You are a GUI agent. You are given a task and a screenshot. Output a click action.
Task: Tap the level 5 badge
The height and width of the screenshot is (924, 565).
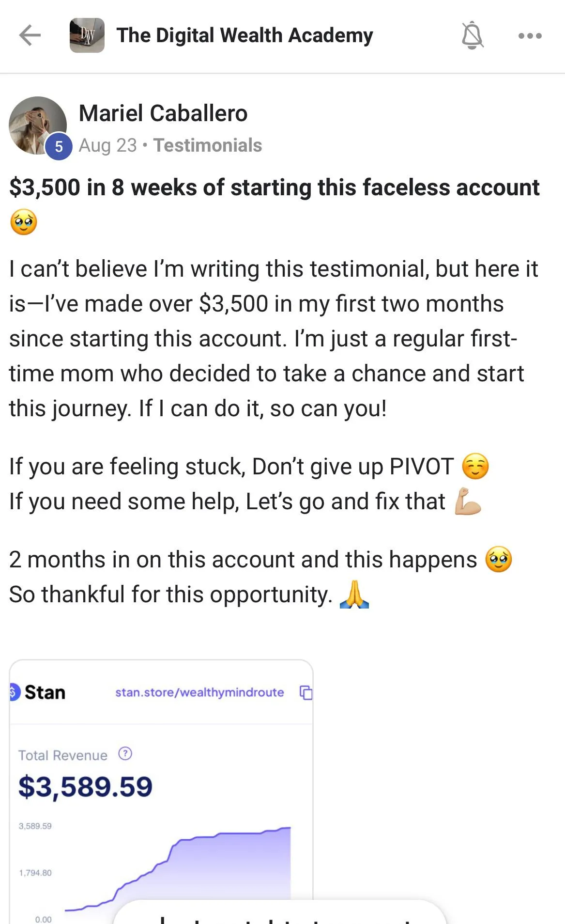tap(59, 146)
